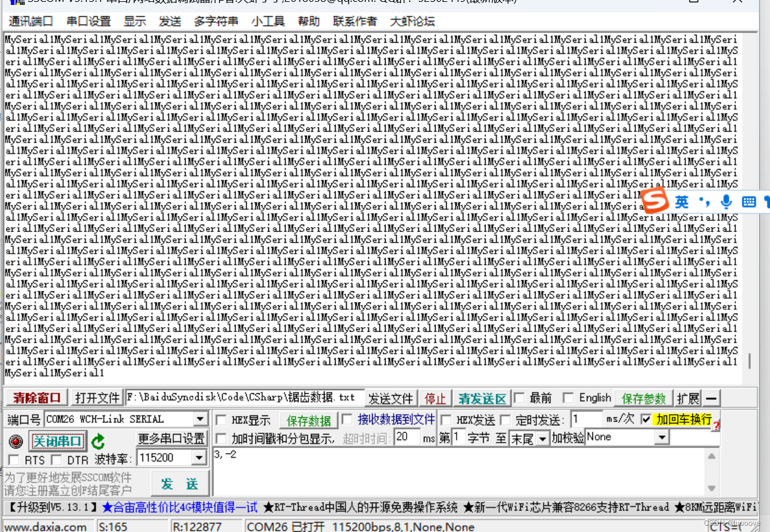Click the S:165 sent counter

113,526
